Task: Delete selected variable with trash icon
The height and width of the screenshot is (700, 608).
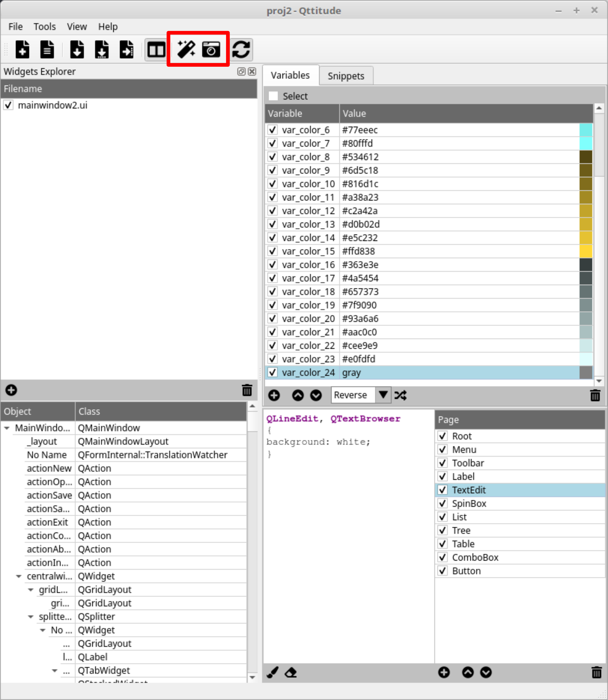Action: [595, 395]
